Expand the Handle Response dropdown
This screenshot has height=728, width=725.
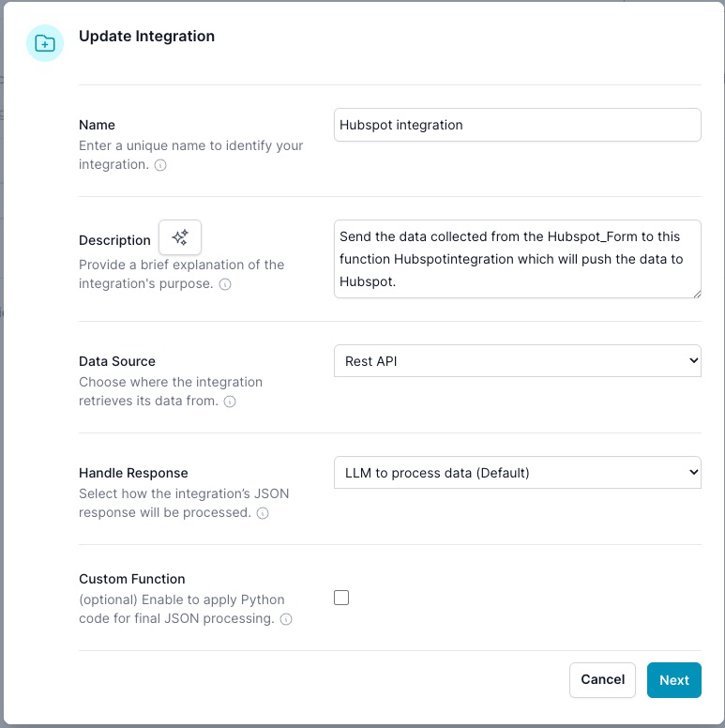click(x=517, y=473)
